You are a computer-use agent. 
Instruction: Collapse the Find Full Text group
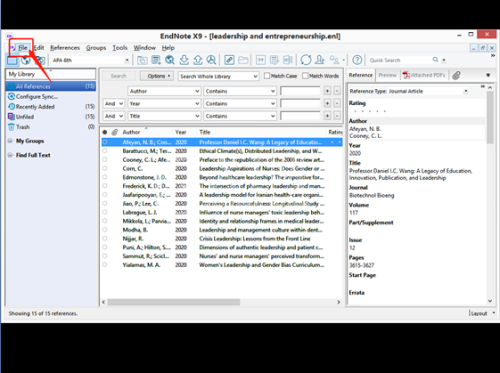10,155
